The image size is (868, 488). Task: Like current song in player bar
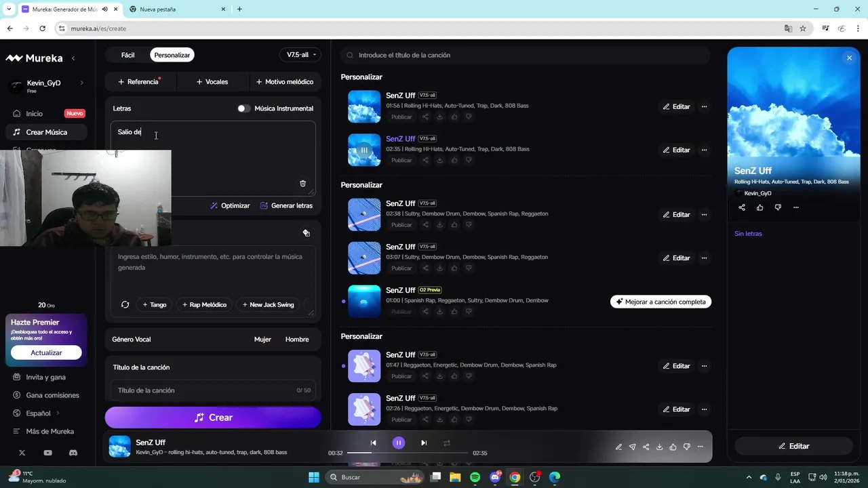673,447
